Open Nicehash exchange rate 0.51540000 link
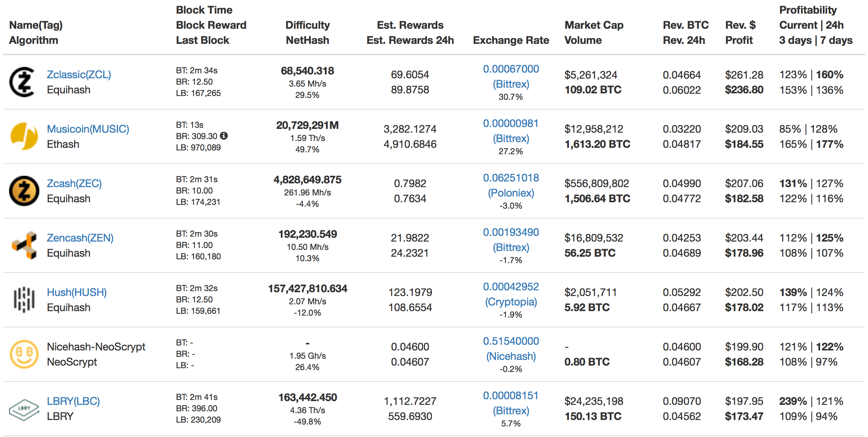 pos(511,341)
